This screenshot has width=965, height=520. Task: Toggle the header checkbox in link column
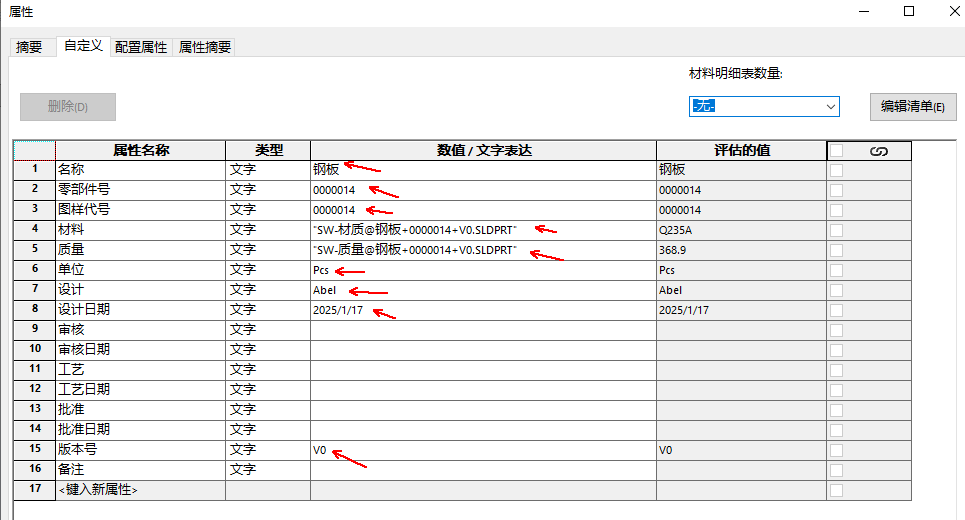tap(836, 150)
